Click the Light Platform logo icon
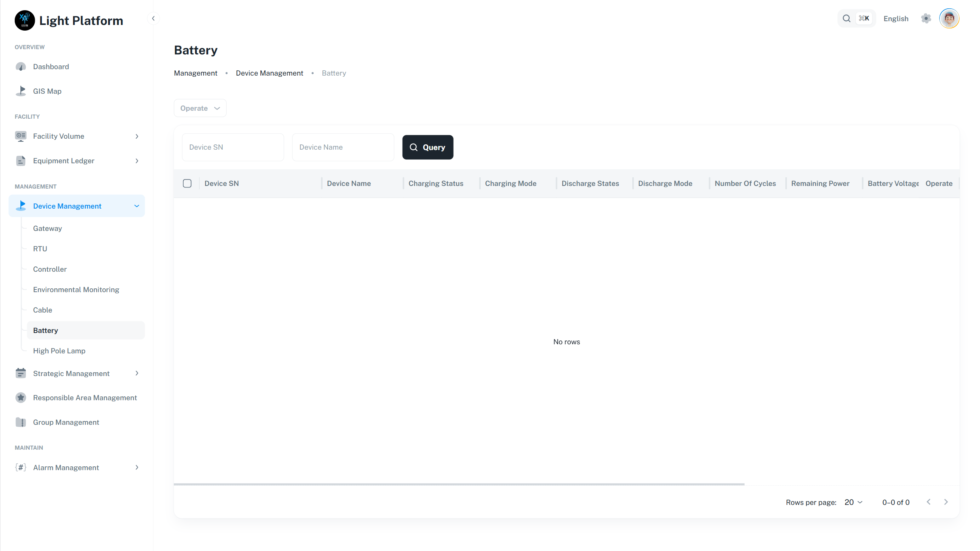Image resolution: width=980 pixels, height=551 pixels. 25,20
